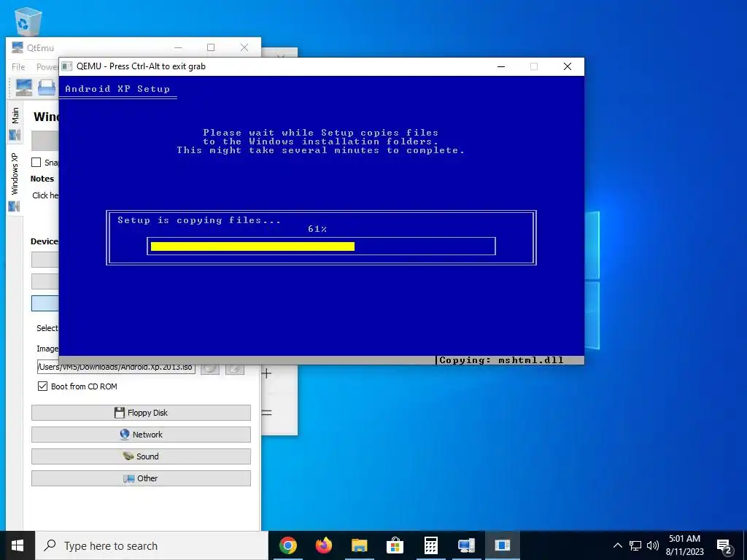Image resolution: width=747 pixels, height=560 pixels.
Task: Click the 'Copying: mshtml.dll' status text
Action: click(501, 360)
